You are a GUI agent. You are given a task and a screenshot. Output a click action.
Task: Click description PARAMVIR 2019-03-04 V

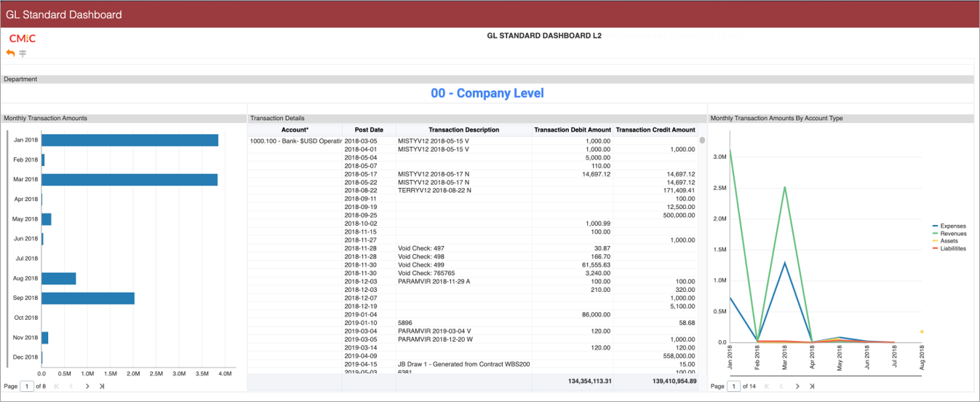[x=434, y=331]
